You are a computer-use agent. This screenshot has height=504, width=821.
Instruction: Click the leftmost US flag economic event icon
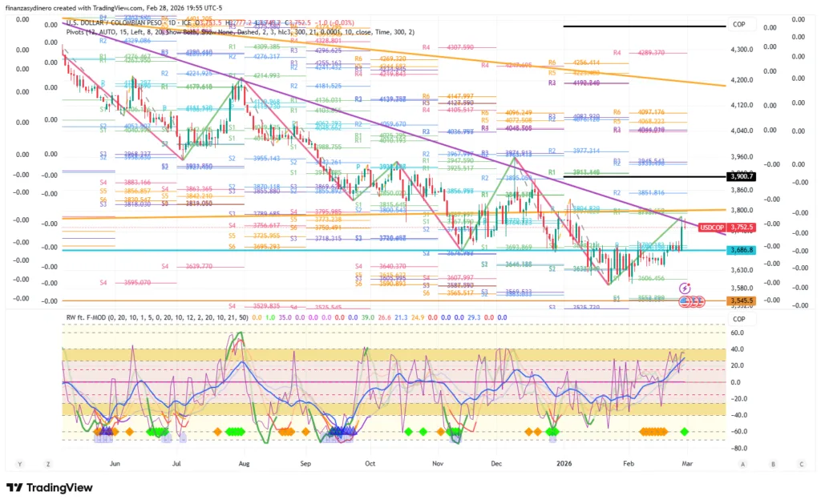click(x=685, y=301)
